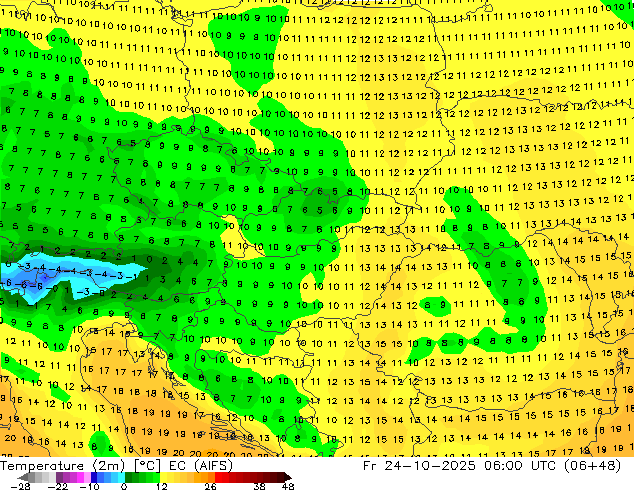Click the gray arrow at legend's cold end
This screenshot has width=634, height=490.
click(22, 477)
